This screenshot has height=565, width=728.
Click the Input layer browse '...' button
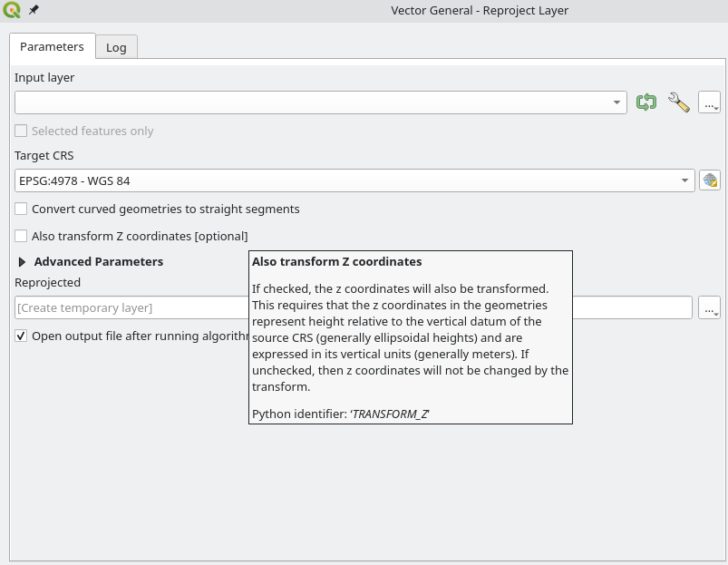709,102
